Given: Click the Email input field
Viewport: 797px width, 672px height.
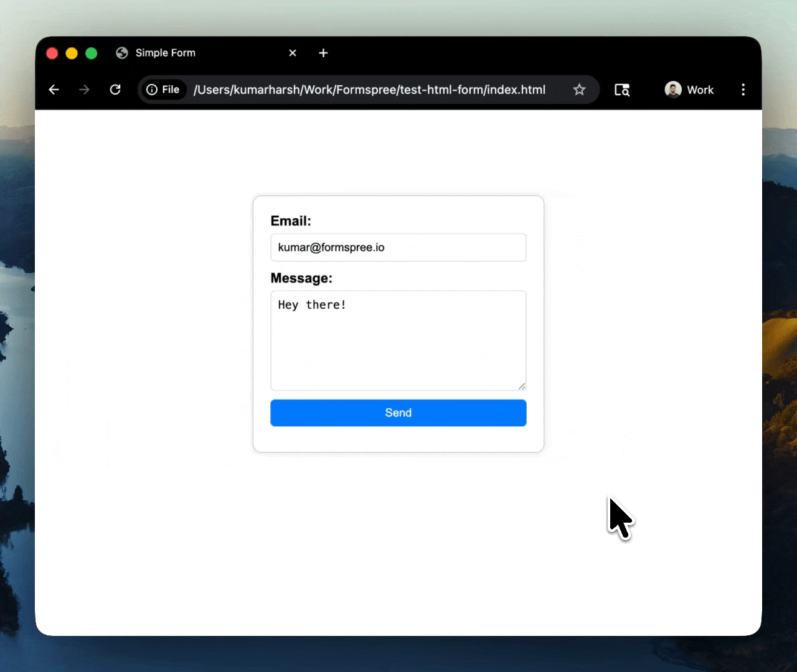Looking at the screenshot, I should pos(398,248).
